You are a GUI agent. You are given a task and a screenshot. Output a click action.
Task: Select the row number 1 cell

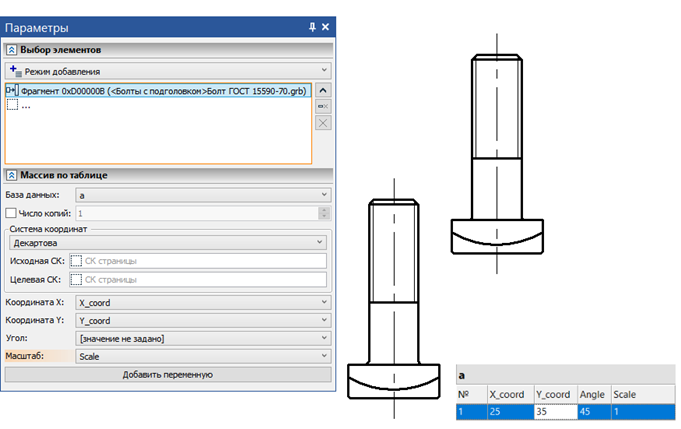coord(472,412)
